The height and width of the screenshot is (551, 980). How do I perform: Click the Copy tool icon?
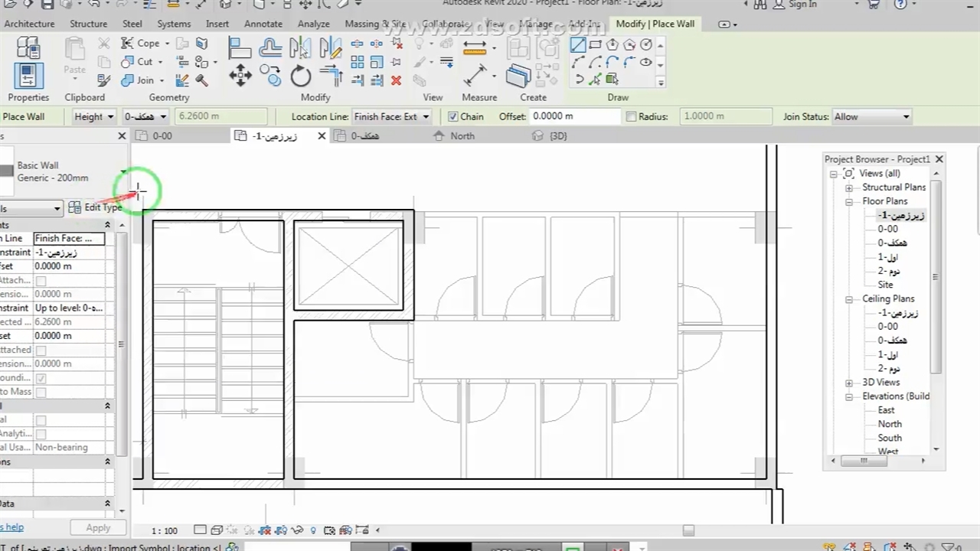[269, 73]
